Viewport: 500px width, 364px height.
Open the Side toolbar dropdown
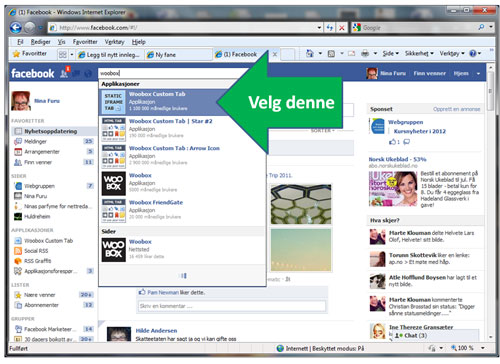[x=390, y=53]
